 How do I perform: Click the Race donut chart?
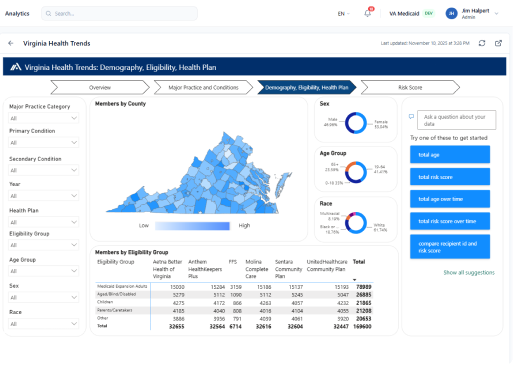[x=356, y=223]
